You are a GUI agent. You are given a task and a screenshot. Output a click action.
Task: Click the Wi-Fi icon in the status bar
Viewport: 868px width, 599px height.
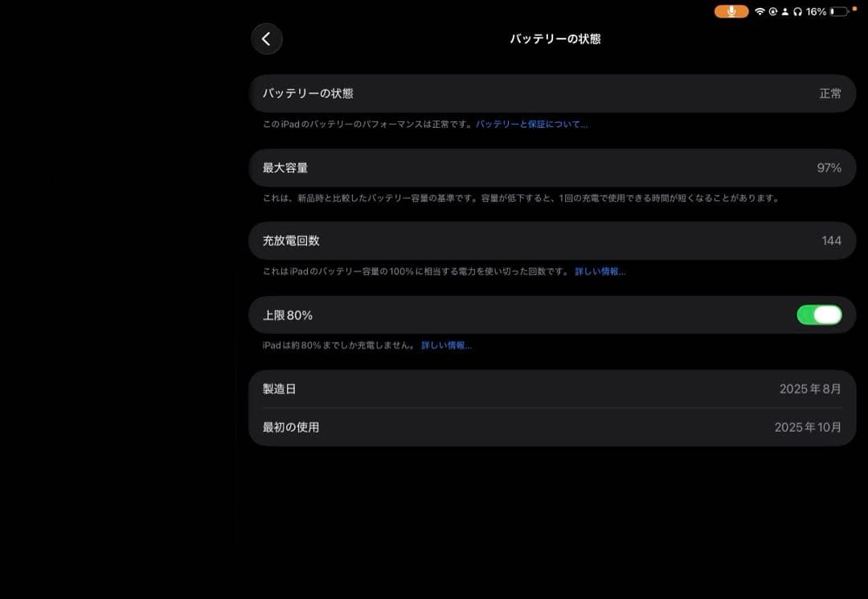click(x=759, y=11)
